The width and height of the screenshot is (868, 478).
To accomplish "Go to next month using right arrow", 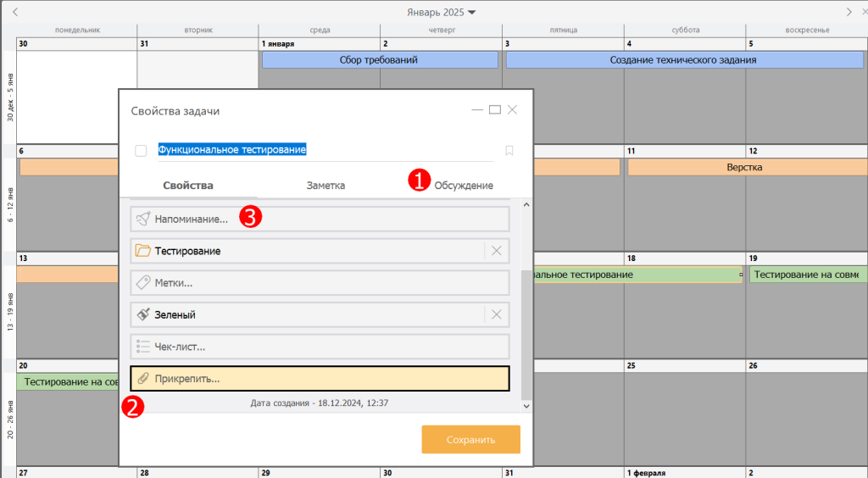I will 849,12.
